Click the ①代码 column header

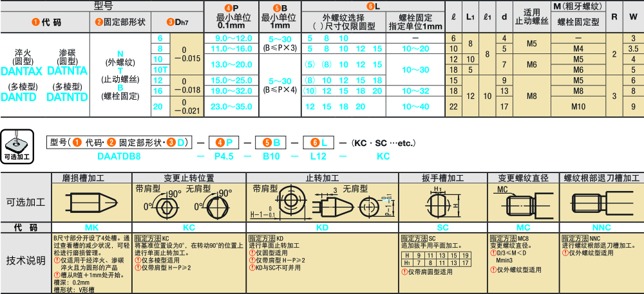point(46,22)
